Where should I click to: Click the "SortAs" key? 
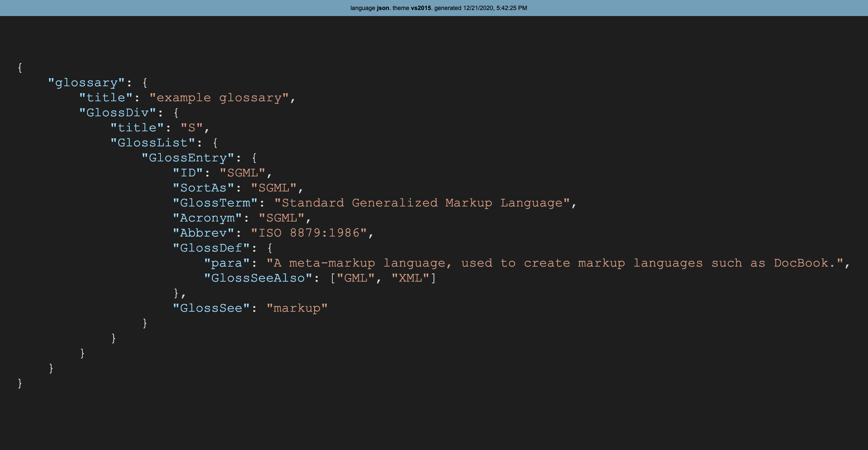[x=203, y=188]
